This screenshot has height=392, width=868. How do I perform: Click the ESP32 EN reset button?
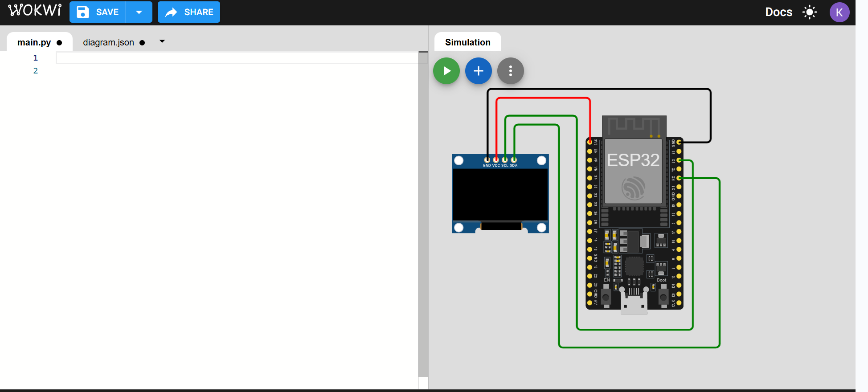(x=606, y=297)
